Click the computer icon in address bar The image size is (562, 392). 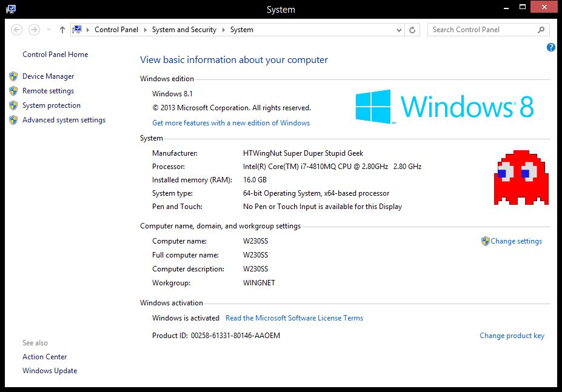[77, 29]
